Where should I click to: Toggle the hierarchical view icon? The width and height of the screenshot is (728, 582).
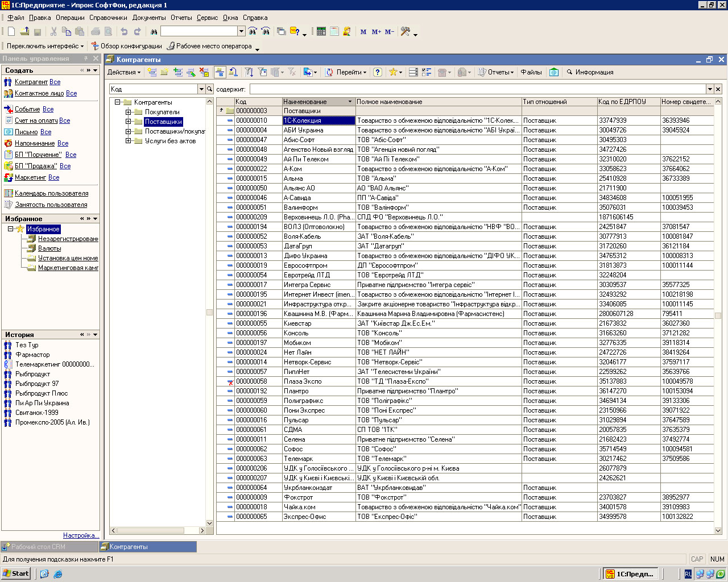(x=221, y=72)
